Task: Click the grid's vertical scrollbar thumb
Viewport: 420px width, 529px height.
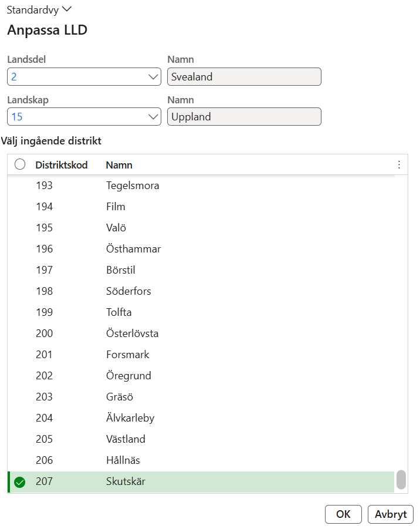Action: (401, 480)
